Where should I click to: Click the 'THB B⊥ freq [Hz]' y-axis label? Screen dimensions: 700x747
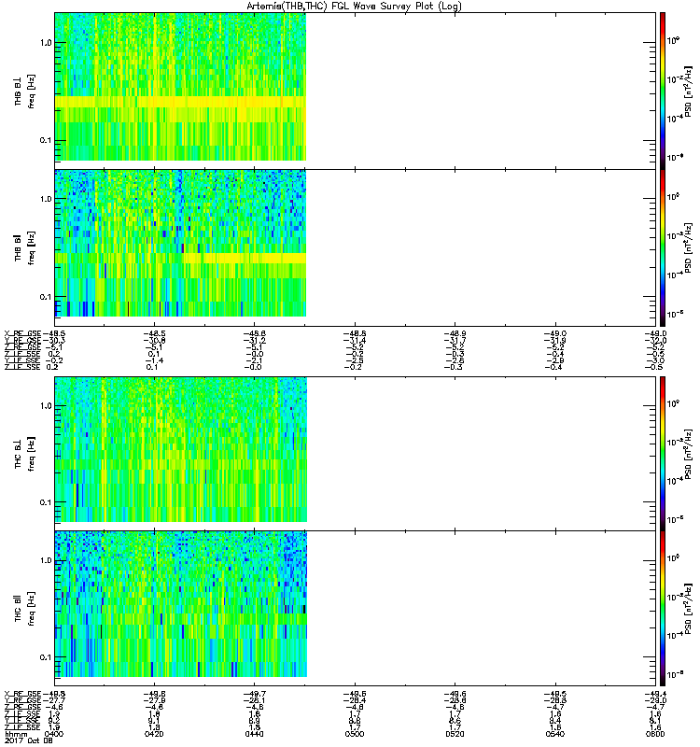pyautogui.click(x=25, y=92)
